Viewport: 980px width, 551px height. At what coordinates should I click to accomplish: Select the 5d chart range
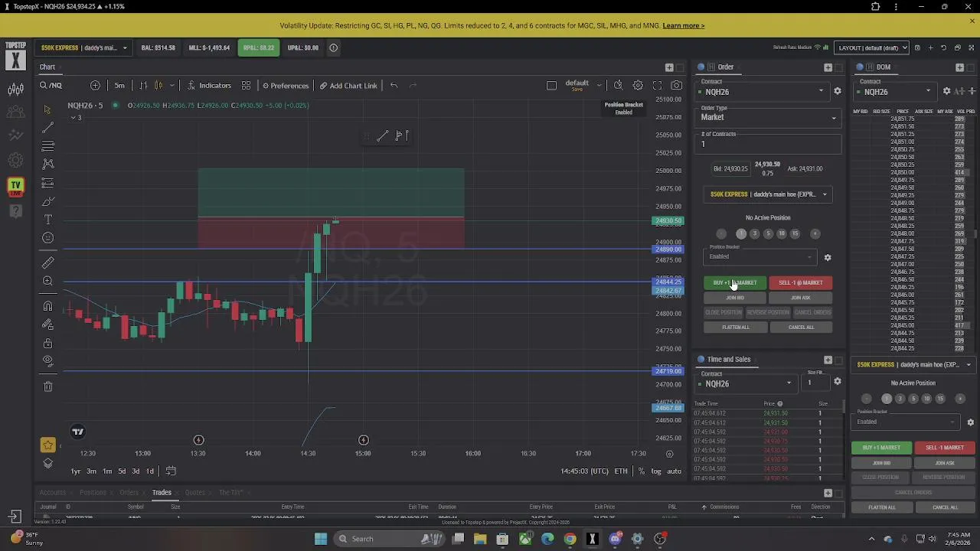click(121, 471)
